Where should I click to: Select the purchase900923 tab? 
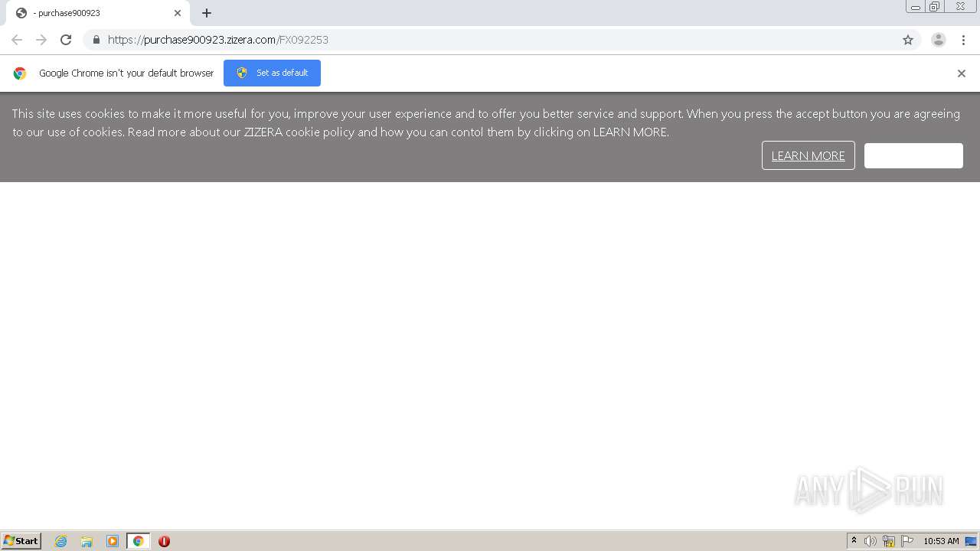point(97,13)
